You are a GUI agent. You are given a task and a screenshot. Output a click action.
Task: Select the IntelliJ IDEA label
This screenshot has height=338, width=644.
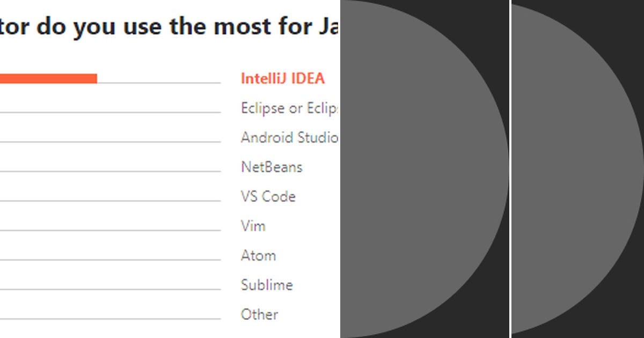283,78
